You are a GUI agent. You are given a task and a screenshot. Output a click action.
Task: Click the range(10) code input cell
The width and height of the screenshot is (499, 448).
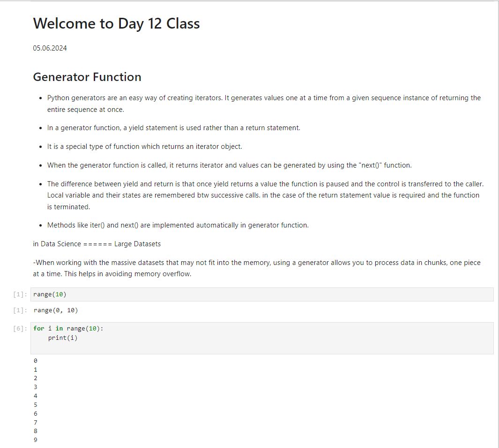[262, 294]
